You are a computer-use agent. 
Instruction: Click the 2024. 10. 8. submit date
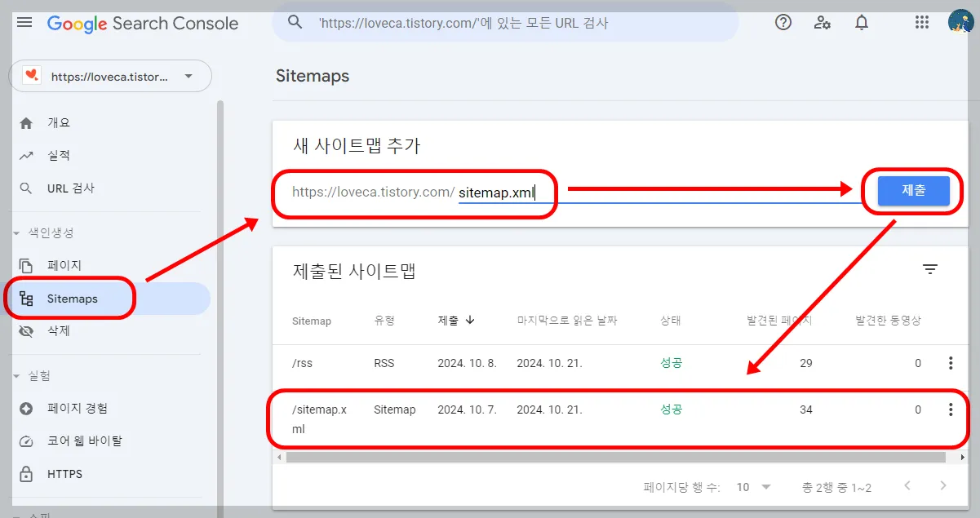click(x=467, y=363)
